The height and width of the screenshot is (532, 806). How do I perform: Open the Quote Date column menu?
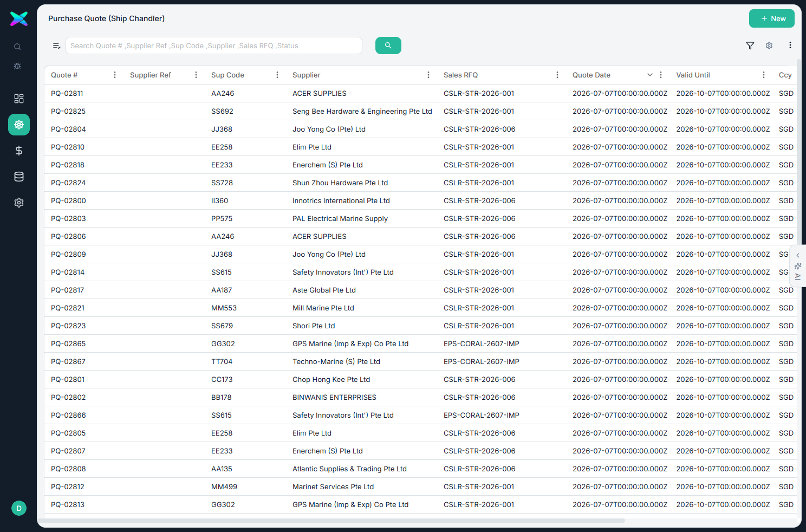click(661, 75)
